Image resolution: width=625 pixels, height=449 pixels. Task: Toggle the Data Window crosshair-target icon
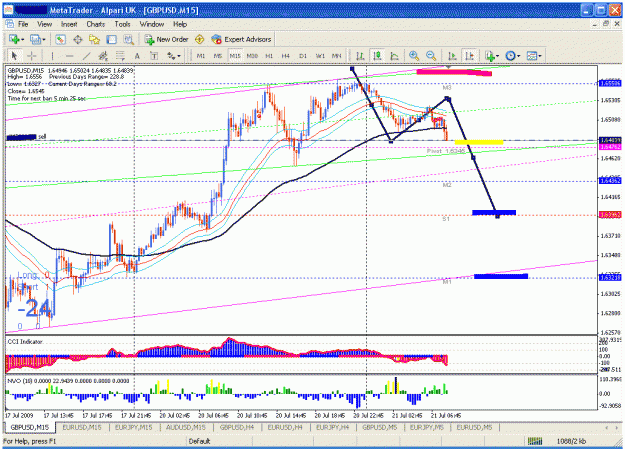coord(77,39)
